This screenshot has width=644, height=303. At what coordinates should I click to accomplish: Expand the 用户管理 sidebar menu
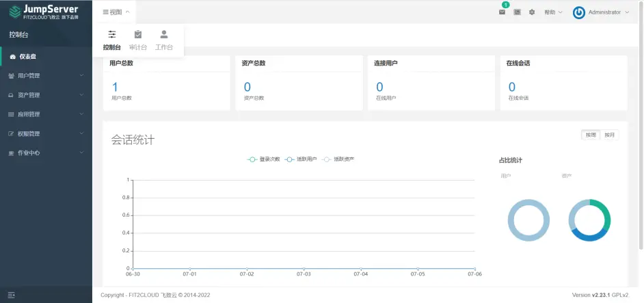(x=46, y=76)
